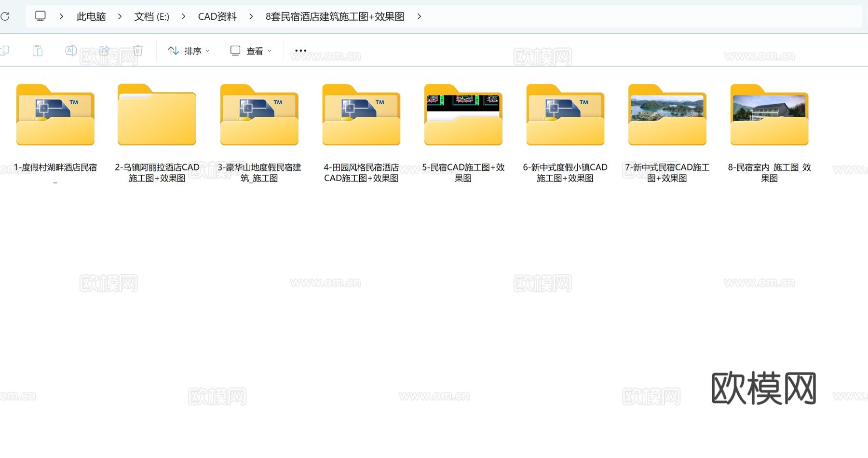The width and height of the screenshot is (868, 458).
Task: Click the label 6-新中式度假小镇CAD施工图+效果图
Action: [565, 173]
